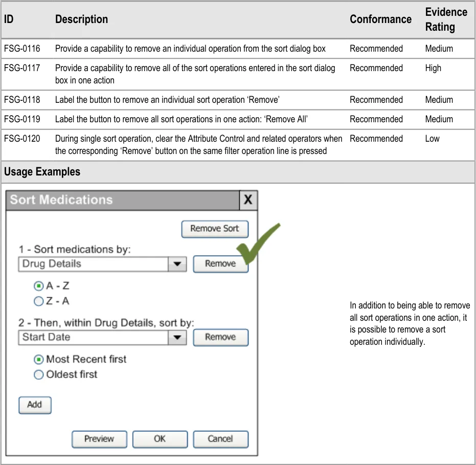The image size is (476, 465).
Task: Select the FSG-0117 row ID
Action: coord(22,68)
